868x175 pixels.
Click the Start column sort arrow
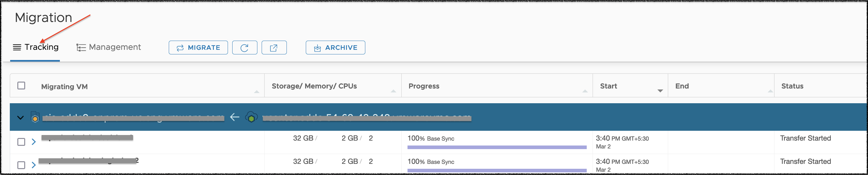click(660, 90)
